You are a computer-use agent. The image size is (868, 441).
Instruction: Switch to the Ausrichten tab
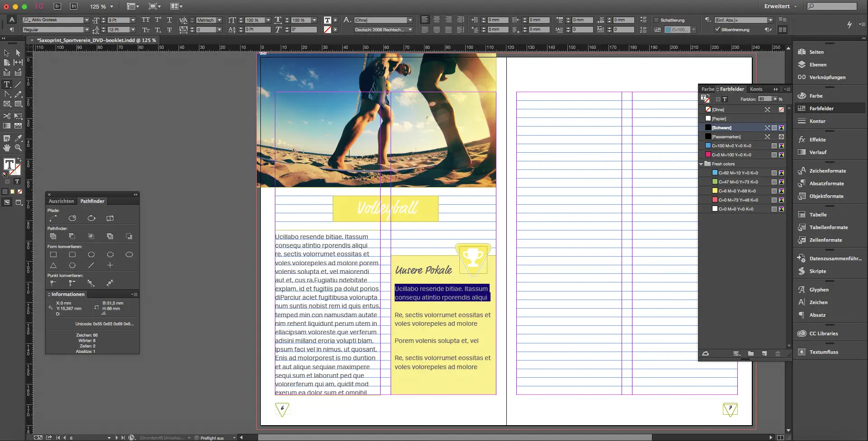click(x=61, y=201)
